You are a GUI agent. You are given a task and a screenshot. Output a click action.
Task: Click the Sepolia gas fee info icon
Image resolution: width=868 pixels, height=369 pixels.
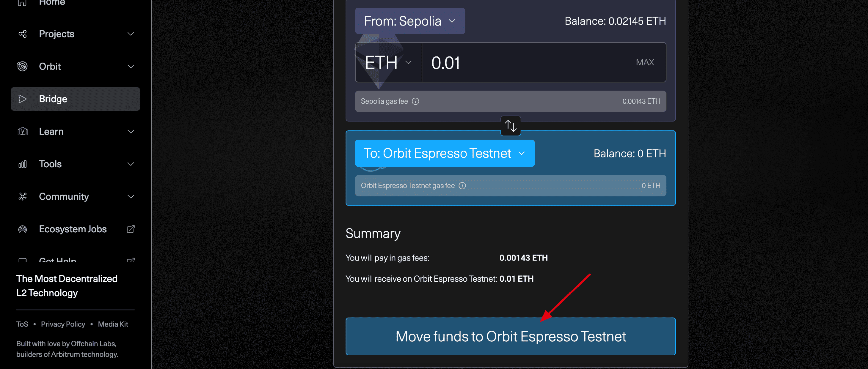415,101
